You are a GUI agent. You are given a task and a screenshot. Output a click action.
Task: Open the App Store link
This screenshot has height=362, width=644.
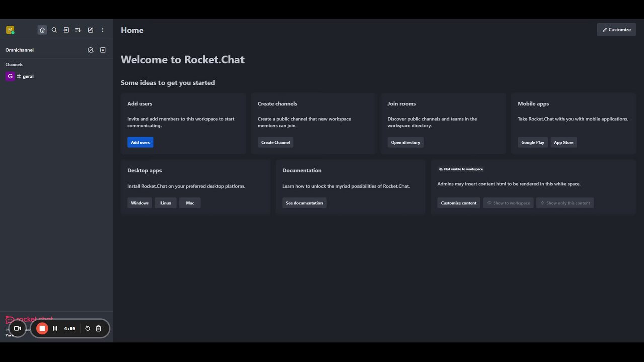(563, 142)
